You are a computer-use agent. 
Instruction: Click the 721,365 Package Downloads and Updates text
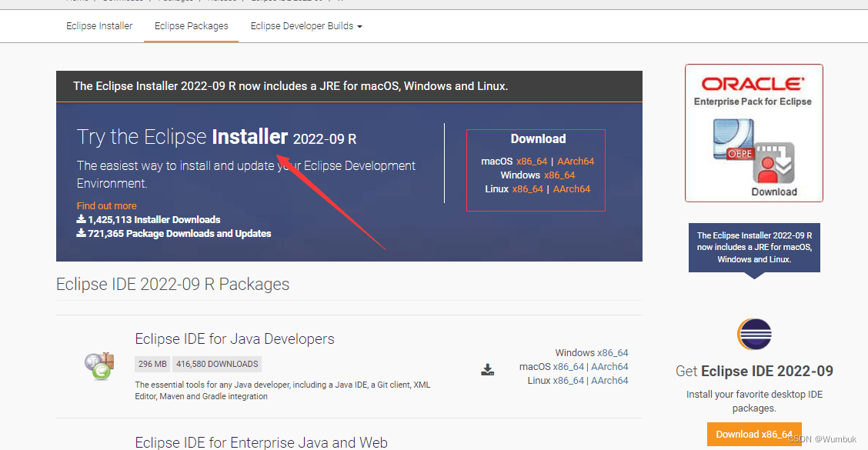[x=174, y=234]
